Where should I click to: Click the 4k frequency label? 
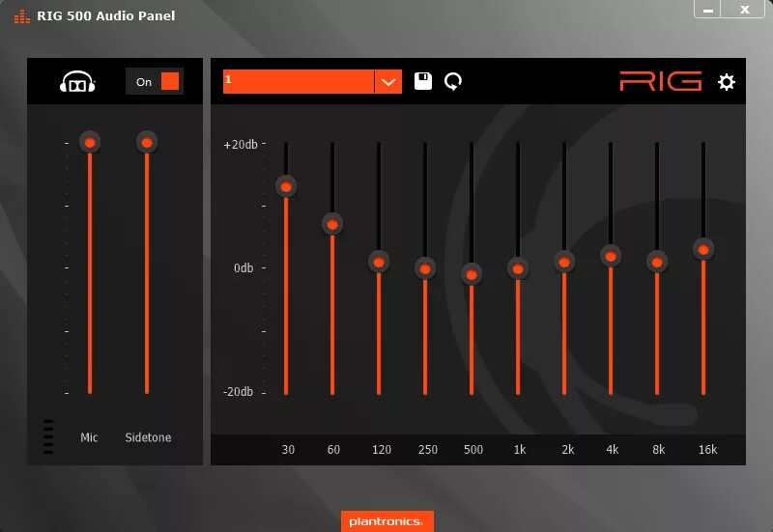(x=613, y=449)
